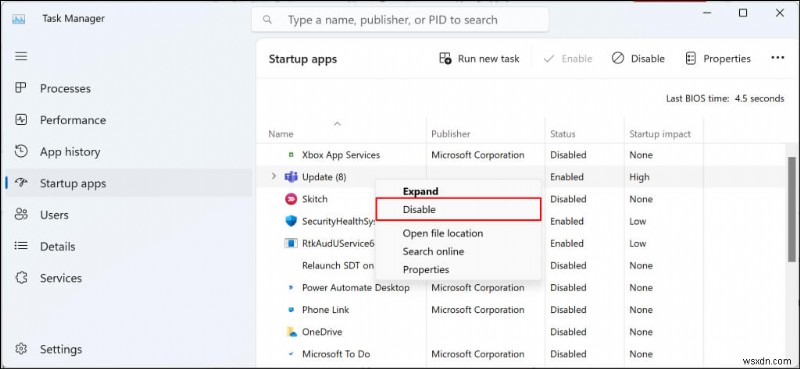
Task: Open the Details tab
Action: (58, 247)
